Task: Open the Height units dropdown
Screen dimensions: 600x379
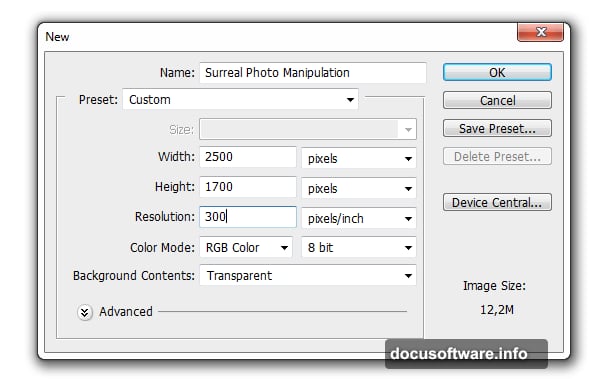Action: (359, 188)
